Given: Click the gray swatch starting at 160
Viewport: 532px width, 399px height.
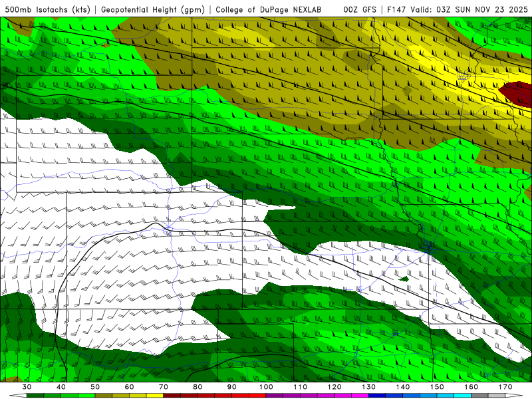Looking at the screenshot, I should pos(479,396).
